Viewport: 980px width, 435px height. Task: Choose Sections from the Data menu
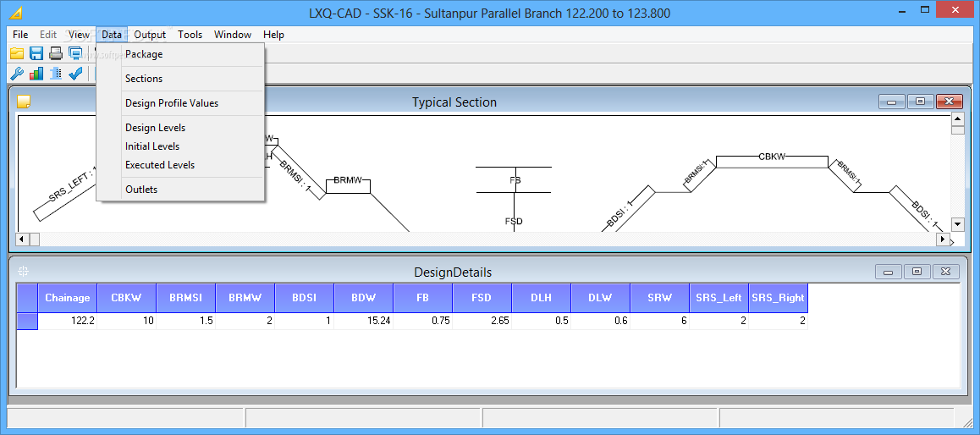180,79
